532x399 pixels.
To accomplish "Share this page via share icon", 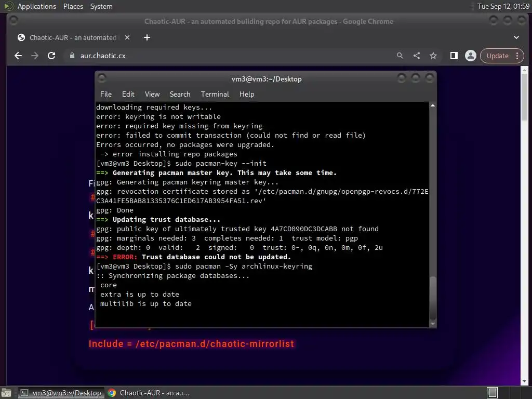I will point(417,56).
